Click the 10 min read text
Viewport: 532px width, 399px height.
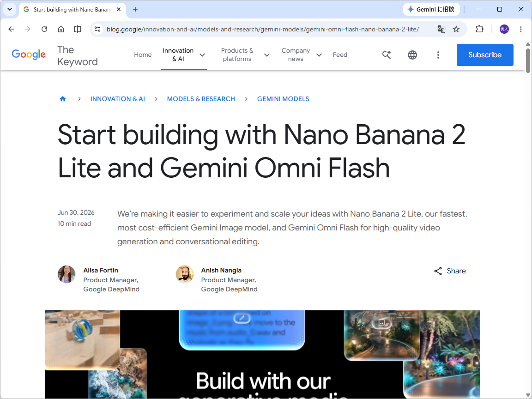(x=74, y=224)
